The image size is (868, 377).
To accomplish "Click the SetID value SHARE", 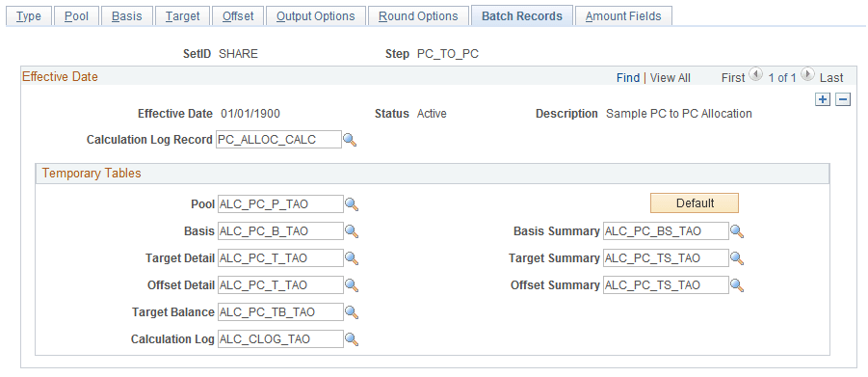I will tap(239, 54).
